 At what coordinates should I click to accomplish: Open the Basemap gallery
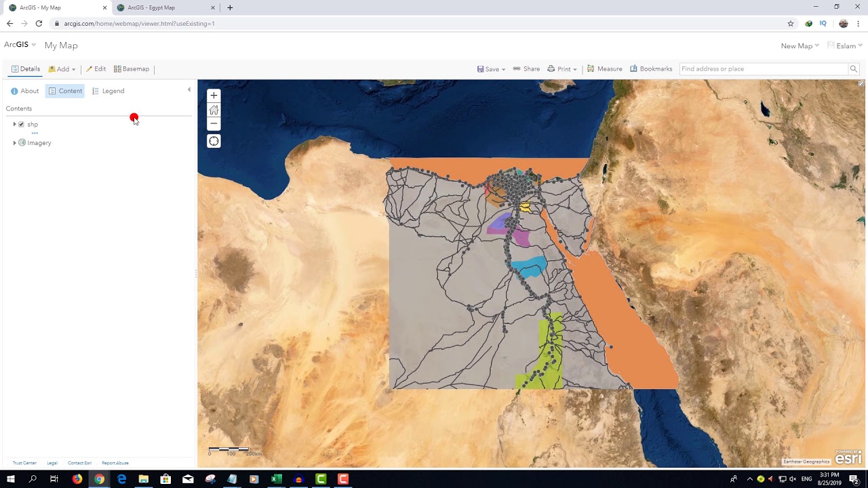pos(132,69)
